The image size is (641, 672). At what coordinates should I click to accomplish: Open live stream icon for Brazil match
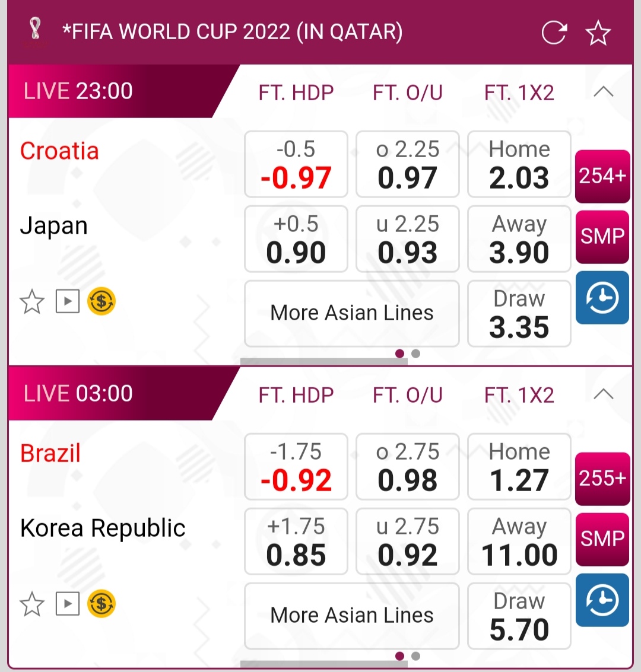[x=68, y=604]
